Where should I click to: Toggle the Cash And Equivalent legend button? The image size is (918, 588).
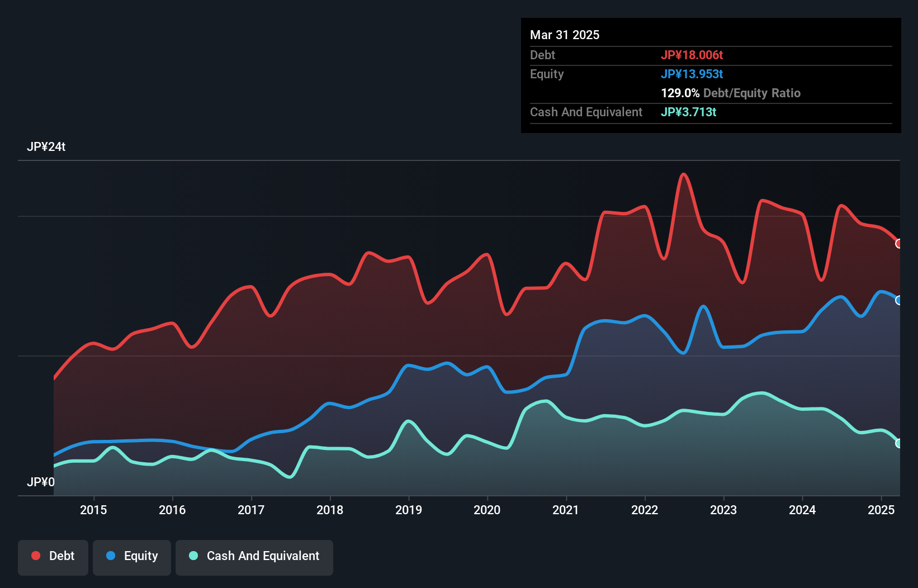tap(254, 557)
